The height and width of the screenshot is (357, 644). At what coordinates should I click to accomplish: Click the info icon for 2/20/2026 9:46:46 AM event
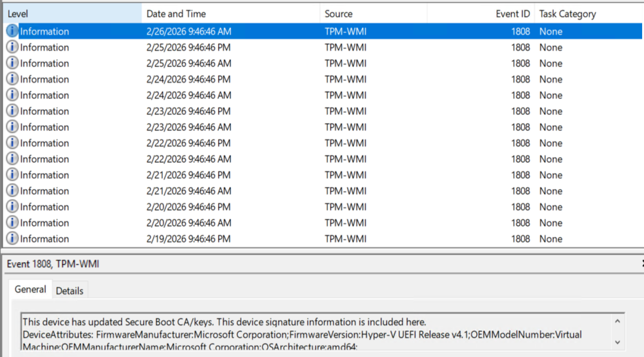[12, 223]
